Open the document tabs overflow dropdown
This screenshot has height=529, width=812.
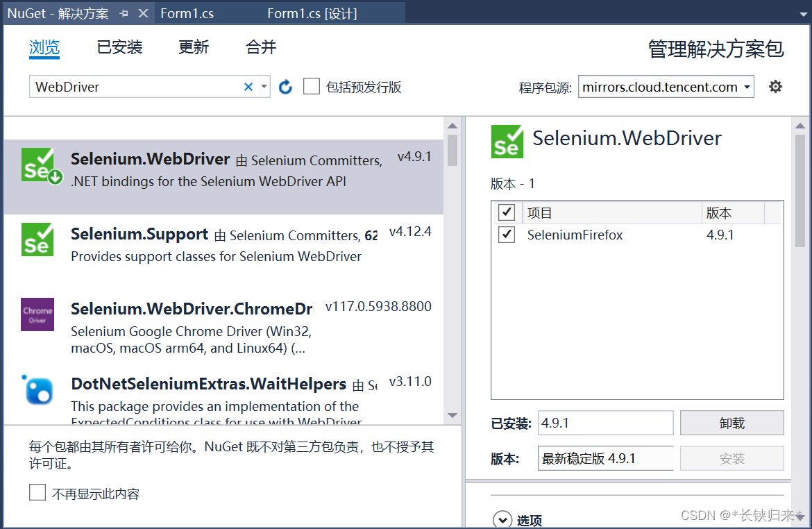pyautogui.click(x=803, y=14)
